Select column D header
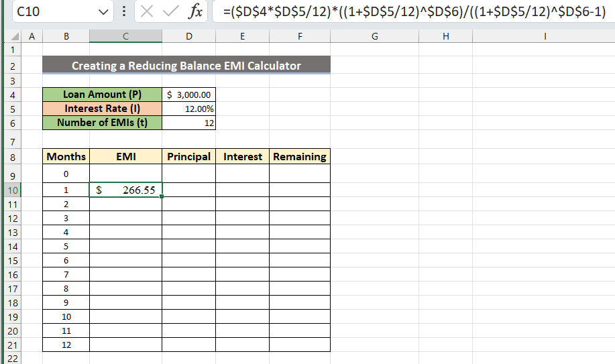Screen dimensions: 615x364 tap(188, 36)
